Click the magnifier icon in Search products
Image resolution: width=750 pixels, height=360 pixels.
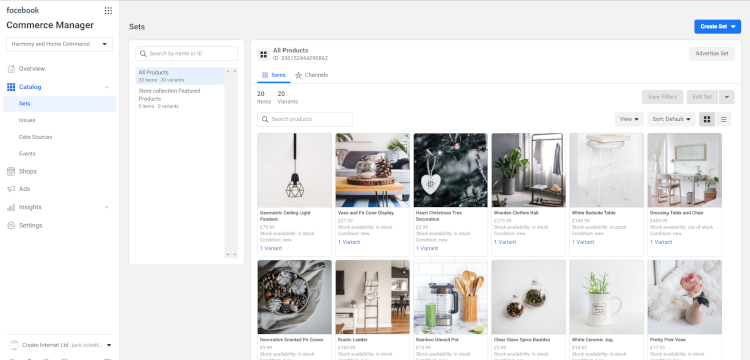(265, 119)
